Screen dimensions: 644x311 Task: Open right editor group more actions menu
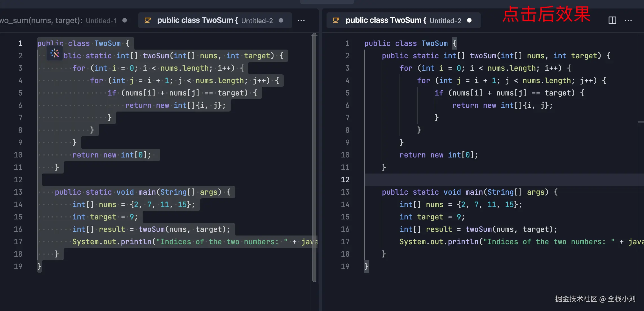tap(628, 20)
